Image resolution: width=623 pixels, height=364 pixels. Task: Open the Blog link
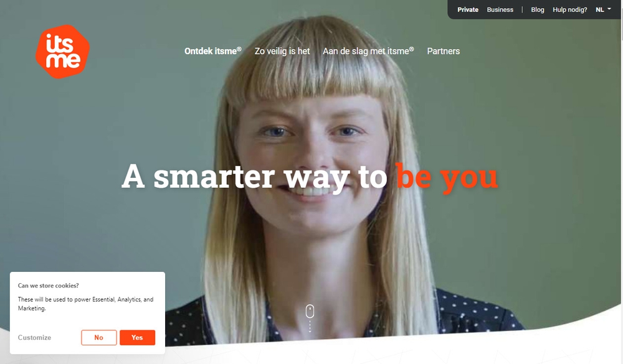(538, 9)
